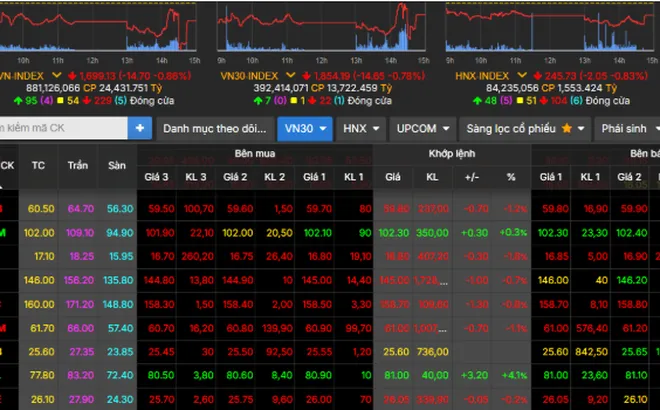Screen dimensions: 660x410
Task: Open the VN30-INDEX intraday chart
Action: [x=322, y=27]
